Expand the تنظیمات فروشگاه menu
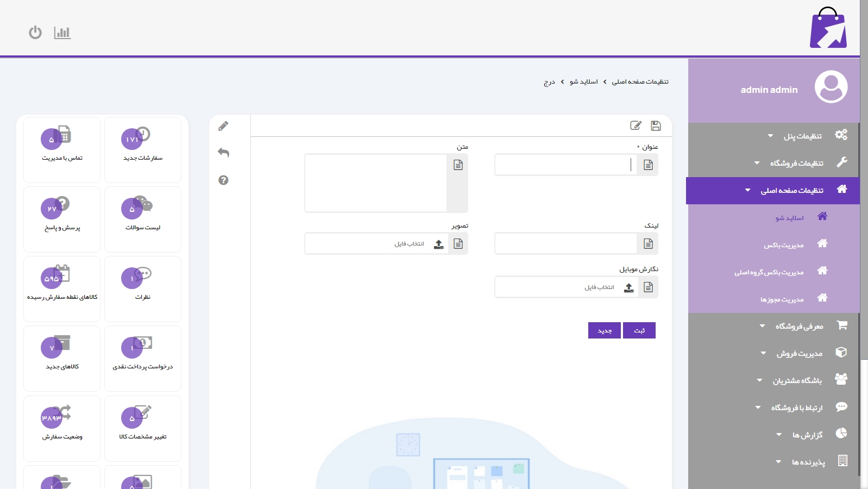868x489 pixels. point(796,163)
